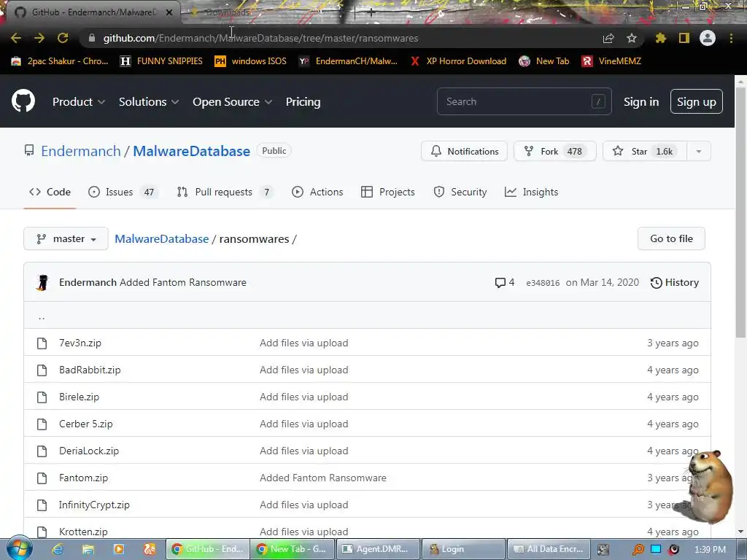Image resolution: width=747 pixels, height=560 pixels.
Task: Click the magnifier icon in system tray
Action: coord(638,550)
